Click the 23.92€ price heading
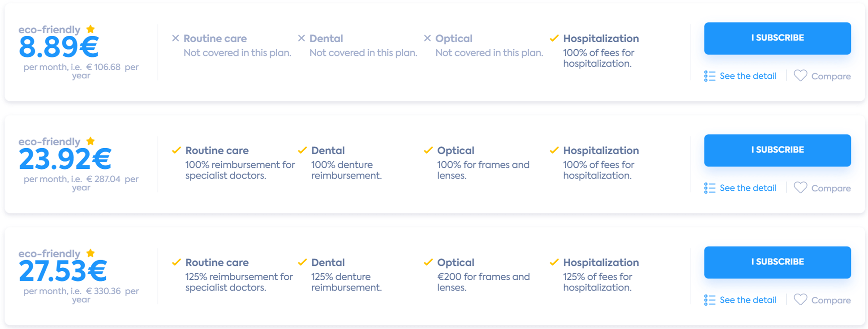868x329 pixels. 65,160
